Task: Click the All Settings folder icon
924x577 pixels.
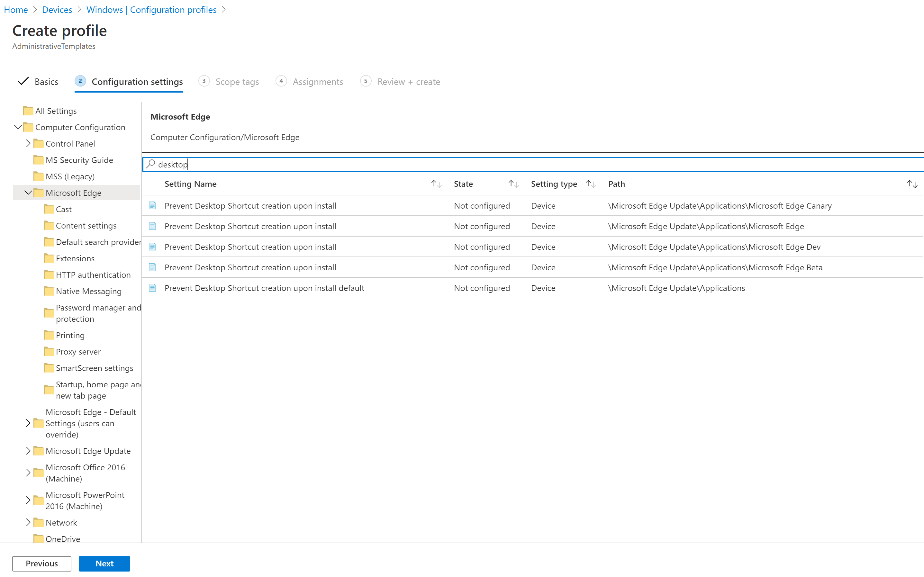Action: click(28, 111)
